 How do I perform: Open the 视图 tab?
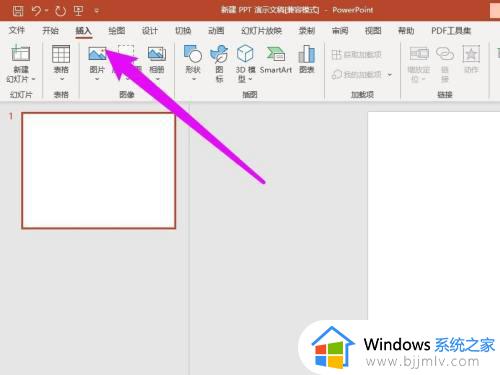click(373, 31)
